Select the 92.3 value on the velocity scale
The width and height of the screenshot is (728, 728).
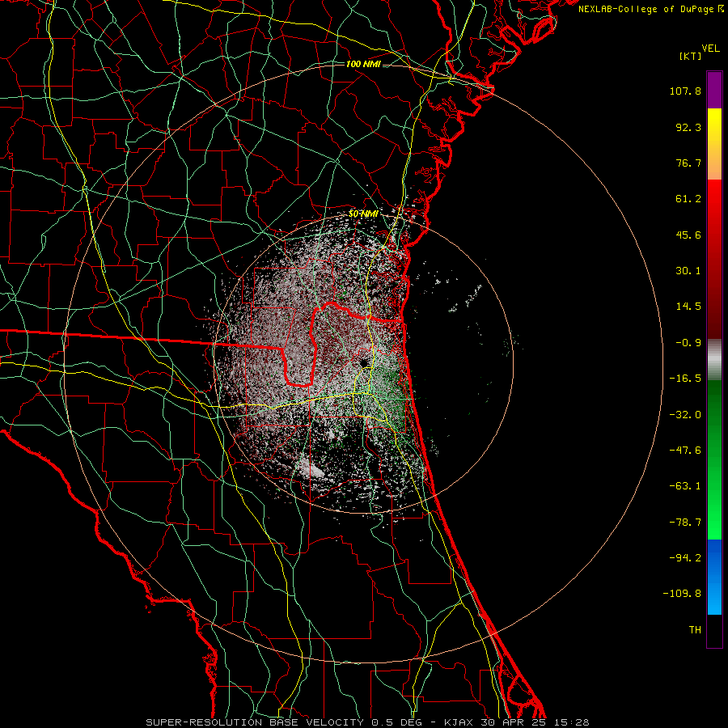(688, 127)
